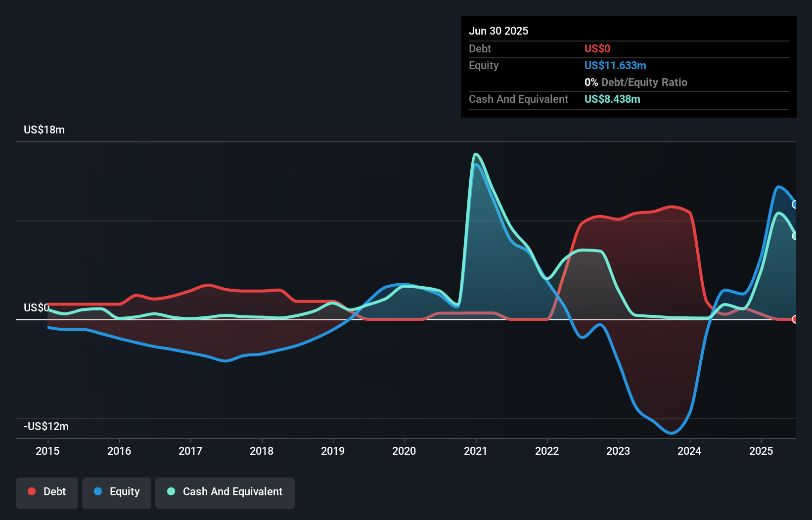Toggle the Debt series visibility

pos(47,491)
